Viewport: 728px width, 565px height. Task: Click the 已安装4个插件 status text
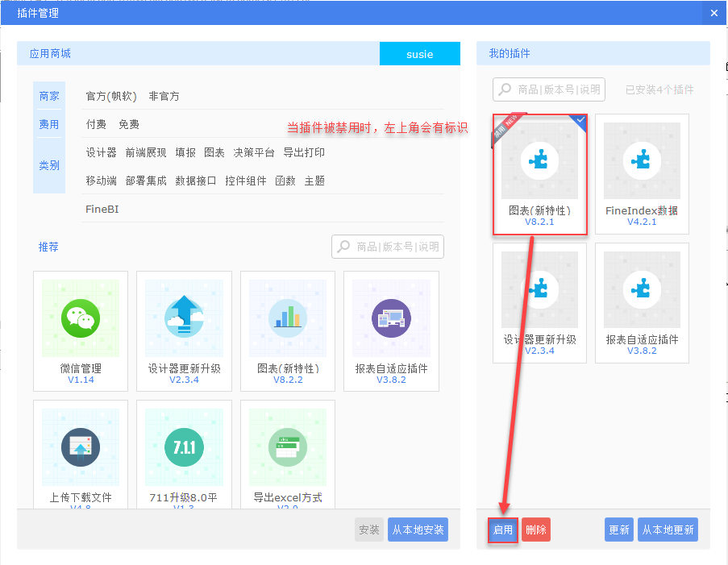pos(659,89)
